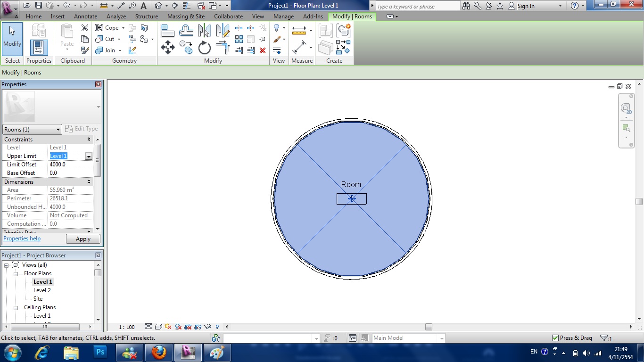This screenshot has height=362, width=644.
Task: Toggle the Visual Style cube icon
Action: 158,327
